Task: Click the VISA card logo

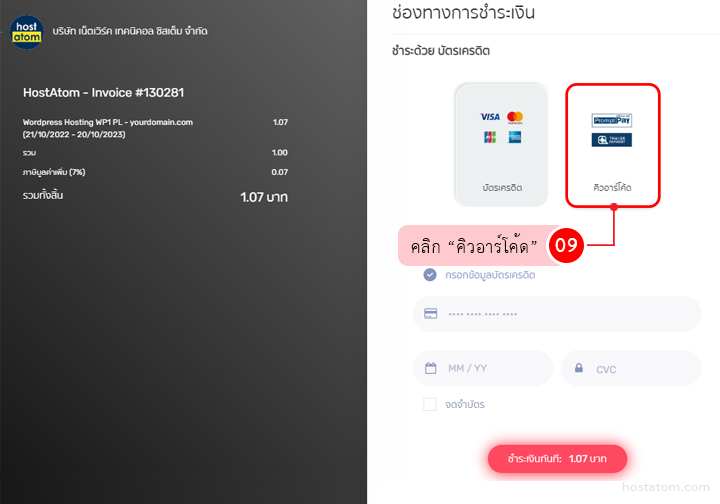Action: coord(490,117)
